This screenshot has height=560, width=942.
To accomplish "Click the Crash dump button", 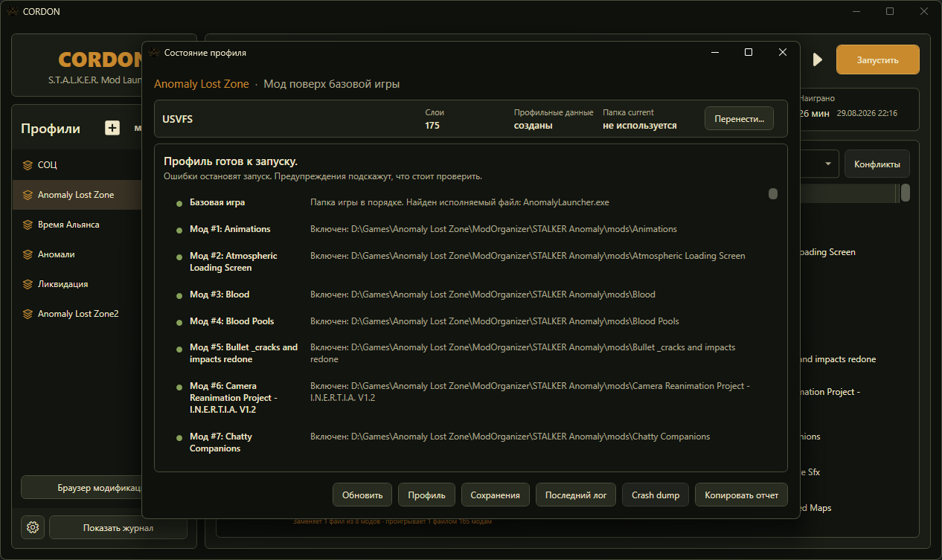I will pyautogui.click(x=656, y=495).
